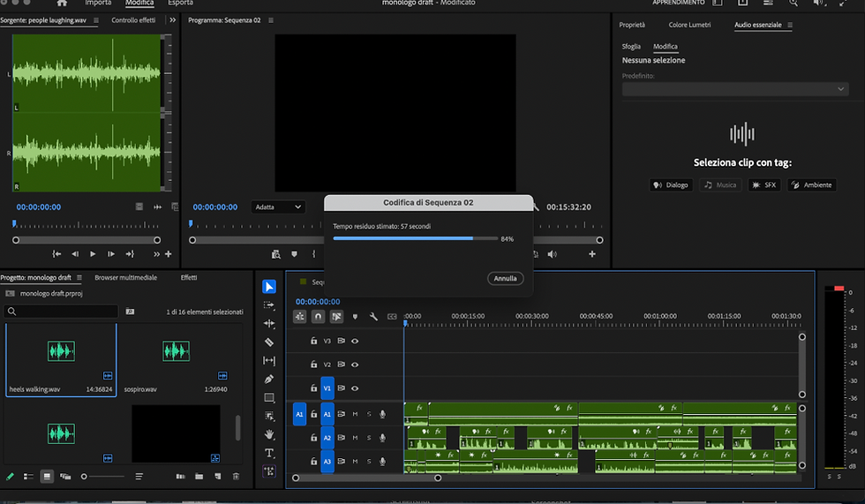Expand extra Source transport controls
The image size is (865, 504).
click(x=157, y=254)
